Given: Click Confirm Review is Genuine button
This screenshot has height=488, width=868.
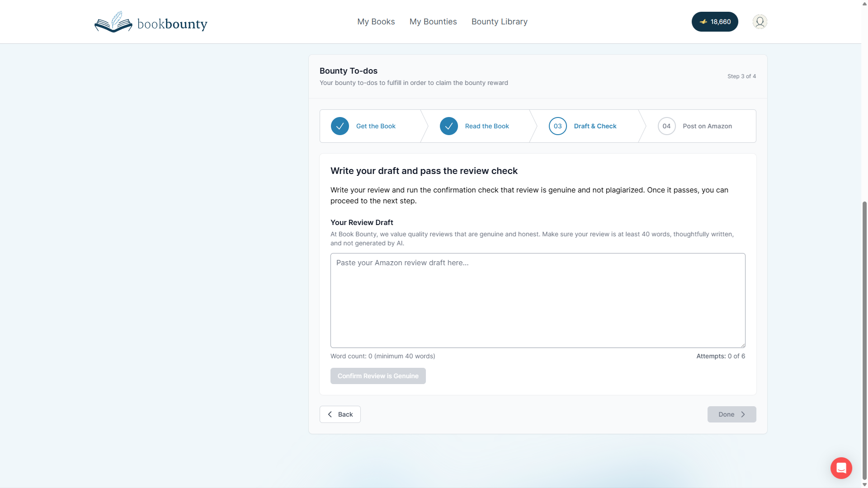Looking at the screenshot, I should click(378, 376).
